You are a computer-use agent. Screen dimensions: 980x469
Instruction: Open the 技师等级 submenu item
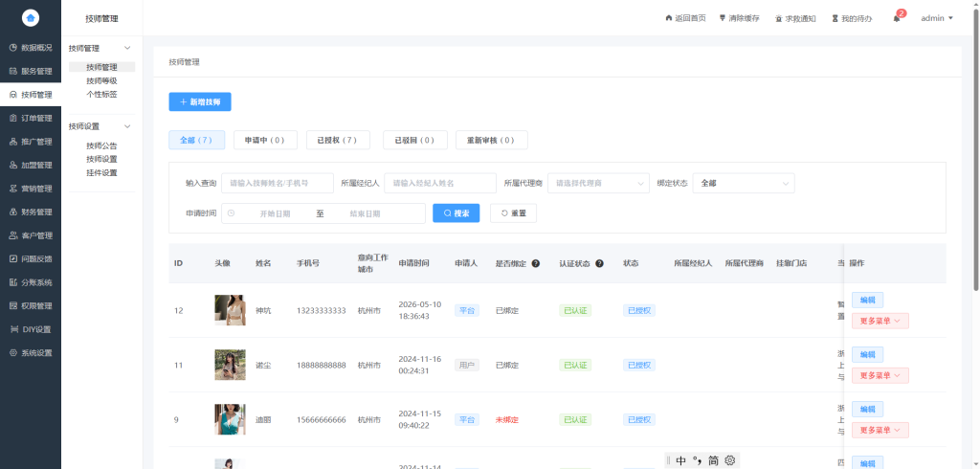pos(101,80)
